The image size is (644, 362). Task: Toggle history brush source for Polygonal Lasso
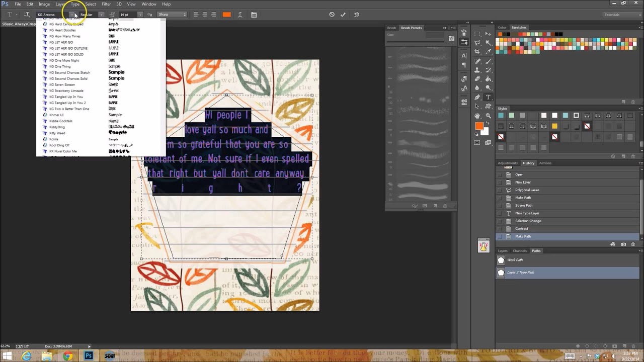(500, 190)
